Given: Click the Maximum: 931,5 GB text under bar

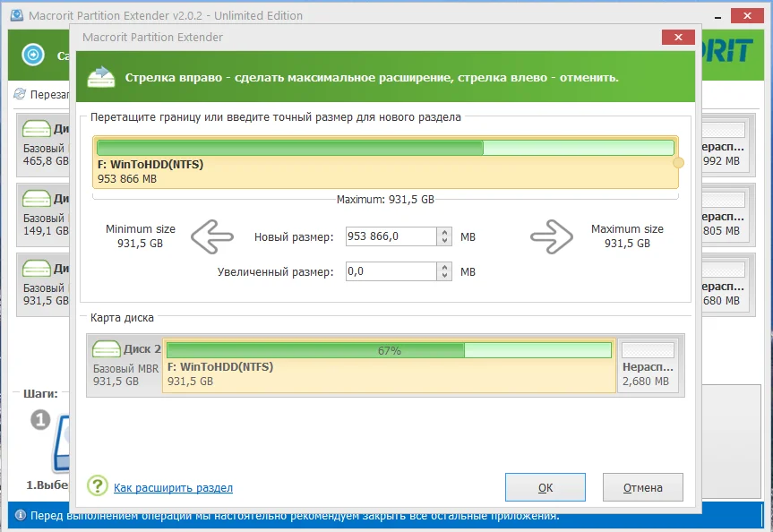Looking at the screenshot, I should (385, 200).
